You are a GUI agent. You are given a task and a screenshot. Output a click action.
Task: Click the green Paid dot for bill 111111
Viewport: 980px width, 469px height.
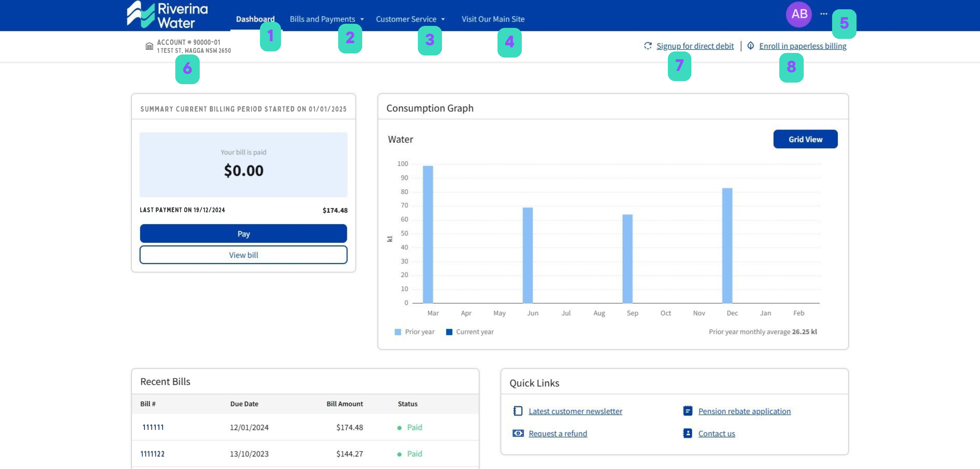(x=399, y=428)
